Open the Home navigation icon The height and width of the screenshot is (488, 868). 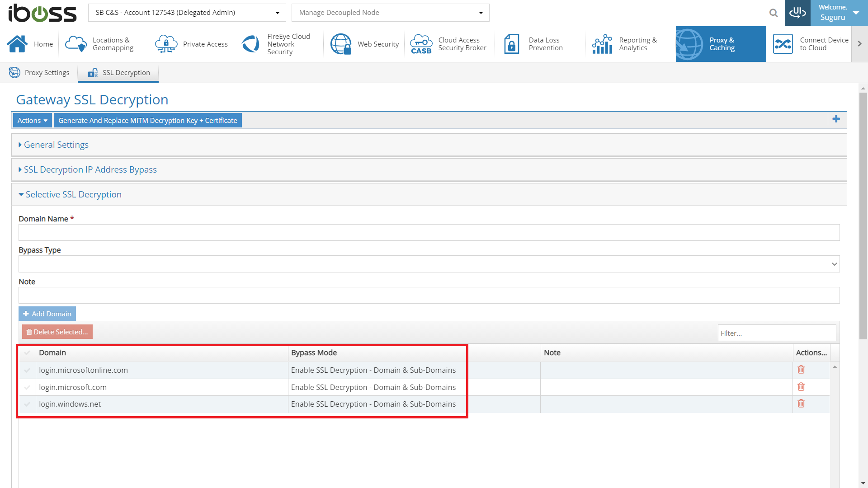point(17,44)
